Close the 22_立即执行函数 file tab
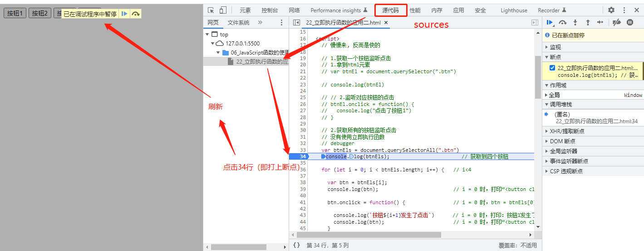 386,22
